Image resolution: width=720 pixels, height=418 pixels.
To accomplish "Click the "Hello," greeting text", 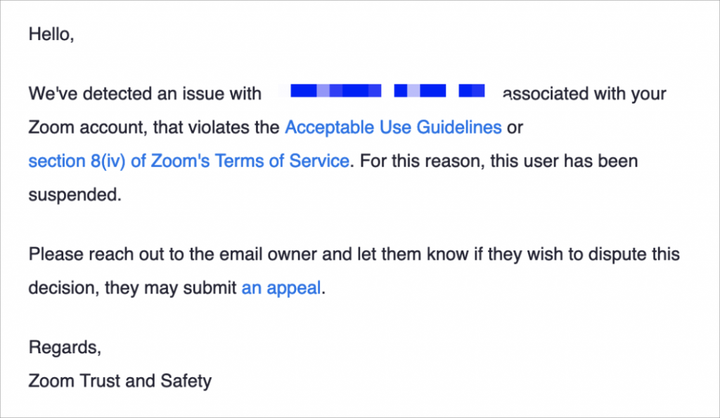I will (52, 34).
